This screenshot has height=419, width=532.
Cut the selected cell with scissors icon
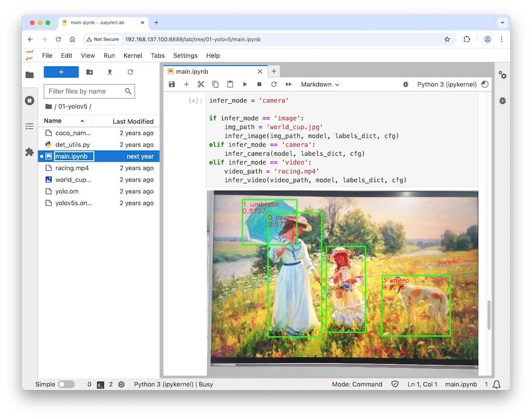pos(201,85)
